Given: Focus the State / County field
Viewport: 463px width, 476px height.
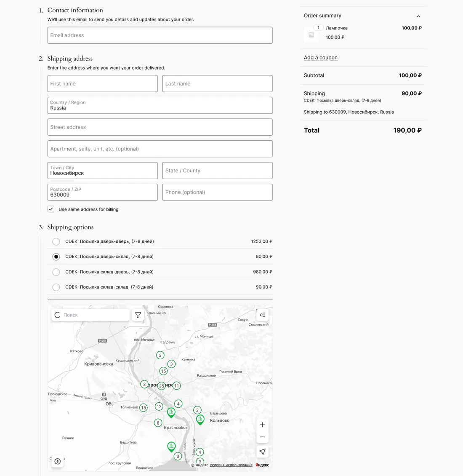Looking at the screenshot, I should pos(218,170).
